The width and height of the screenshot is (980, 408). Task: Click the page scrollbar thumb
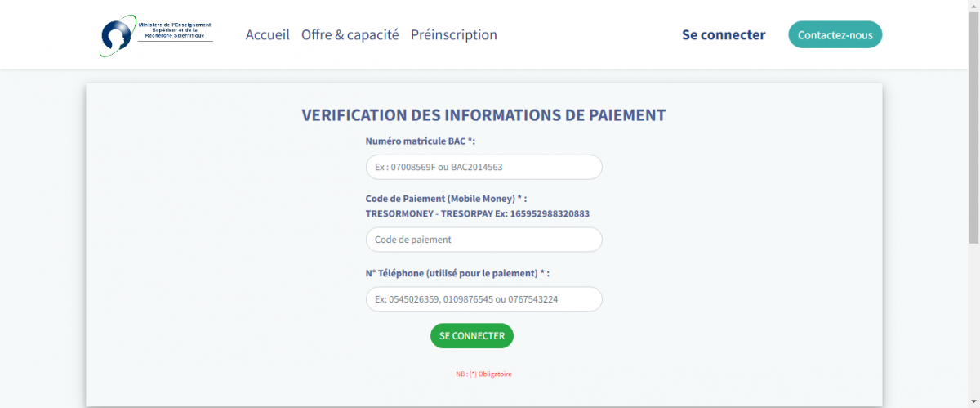pos(973,127)
